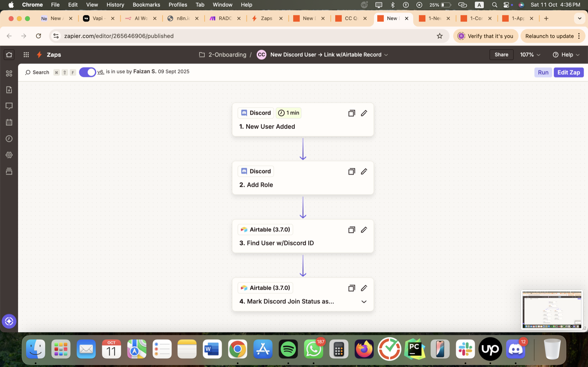Image resolution: width=588 pixels, height=367 pixels.
Task: Edit the Find User w/Discord ID step
Action: [x=364, y=230]
